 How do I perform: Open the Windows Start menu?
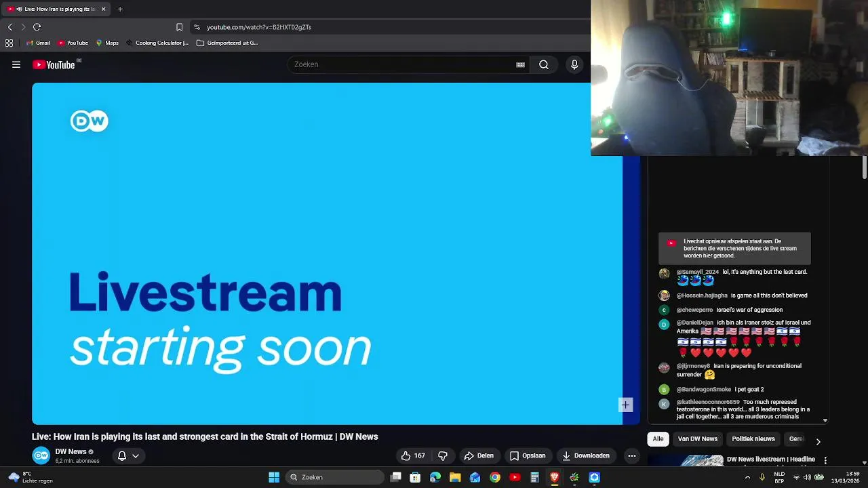[274, 477]
